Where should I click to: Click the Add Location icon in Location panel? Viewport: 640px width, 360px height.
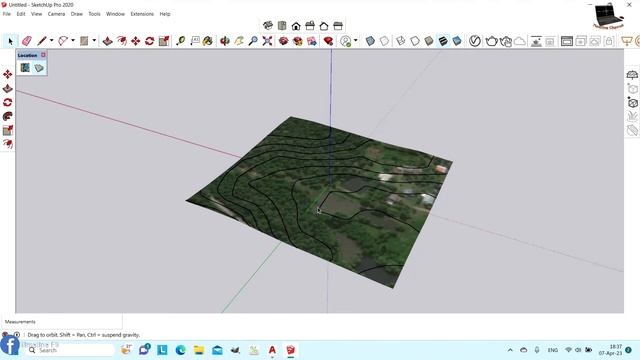(x=25, y=67)
